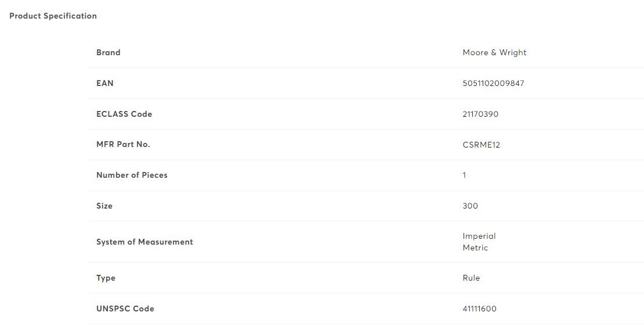The height and width of the screenshot is (330, 644).
Task: Click the UNSPSC value 41111600
Action: pos(480,309)
